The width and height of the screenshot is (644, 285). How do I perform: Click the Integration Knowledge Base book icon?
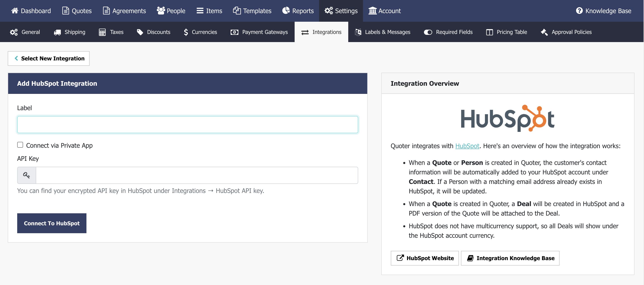[470, 258]
